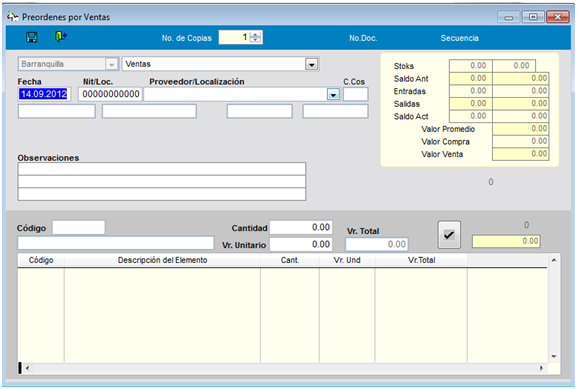Click the second Saldo Act value box

[x=521, y=116]
